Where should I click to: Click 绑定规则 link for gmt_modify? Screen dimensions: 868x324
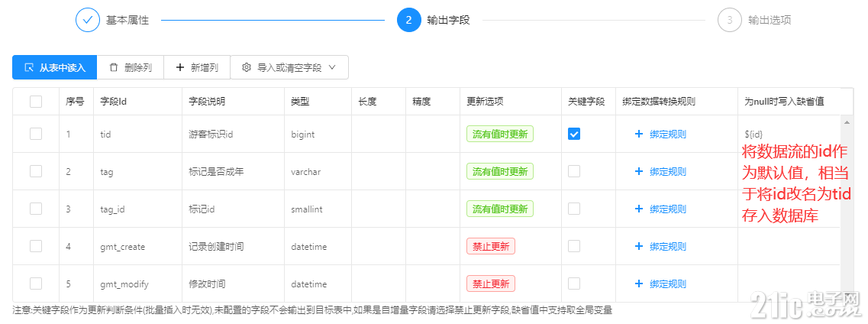pos(668,283)
